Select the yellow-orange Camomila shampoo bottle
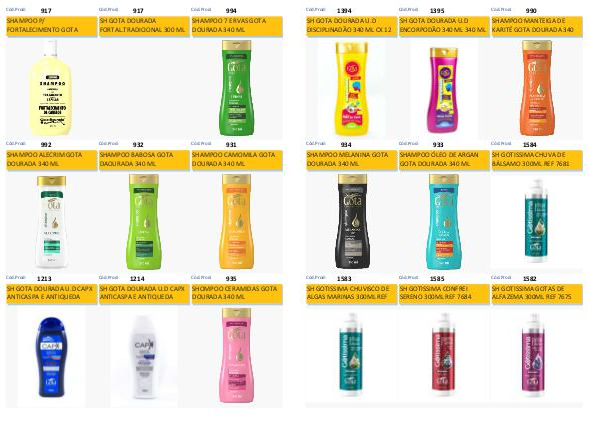This screenshot has width=600, height=424. [237, 222]
